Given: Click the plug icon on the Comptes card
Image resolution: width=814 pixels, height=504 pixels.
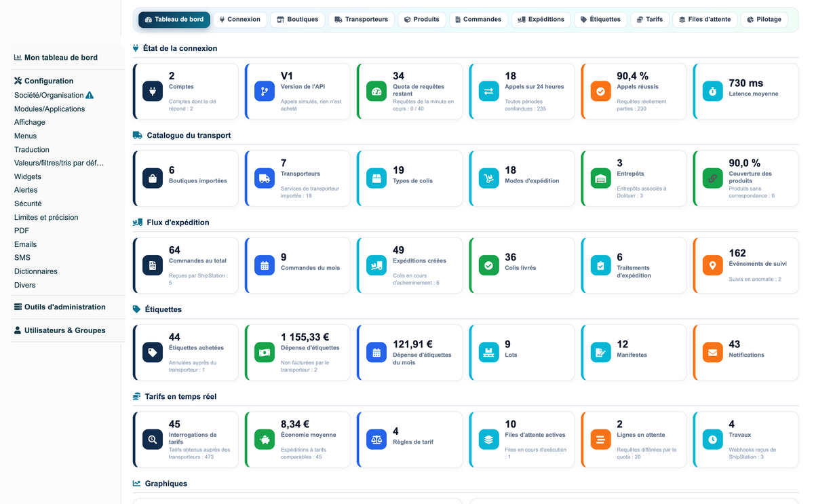Looking at the screenshot, I should point(153,92).
